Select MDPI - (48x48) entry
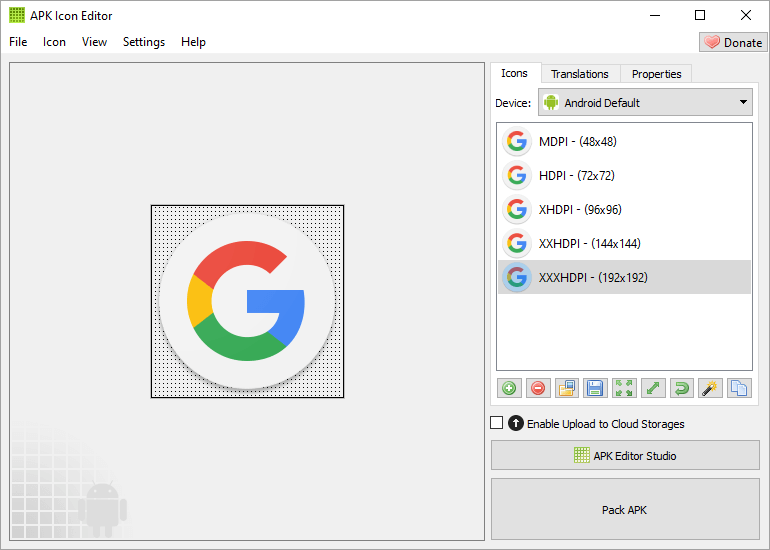The image size is (770, 550). pos(624,141)
